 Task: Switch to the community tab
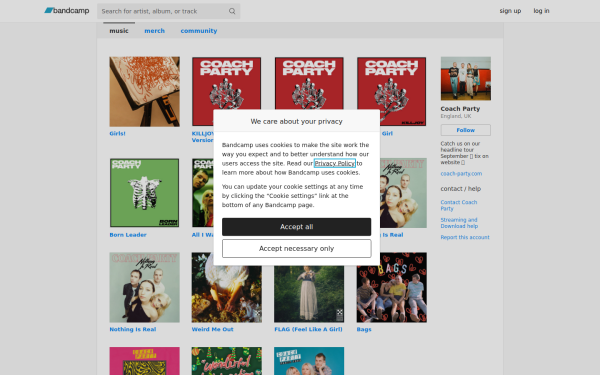tap(199, 31)
